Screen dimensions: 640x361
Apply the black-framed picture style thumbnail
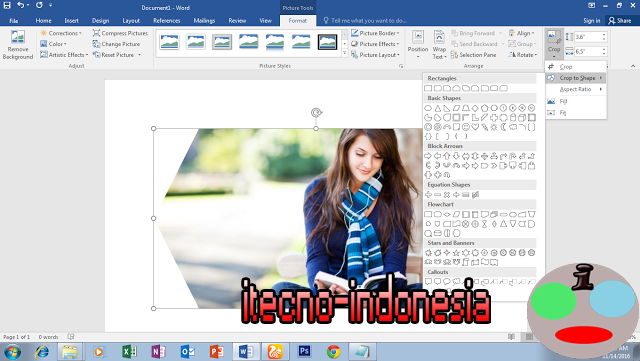pyautogui.click(x=327, y=42)
